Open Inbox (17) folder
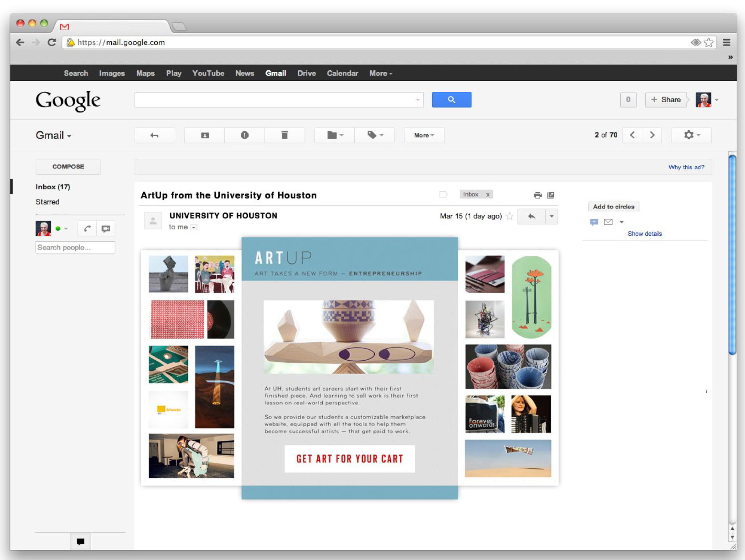745x560 pixels. (53, 187)
